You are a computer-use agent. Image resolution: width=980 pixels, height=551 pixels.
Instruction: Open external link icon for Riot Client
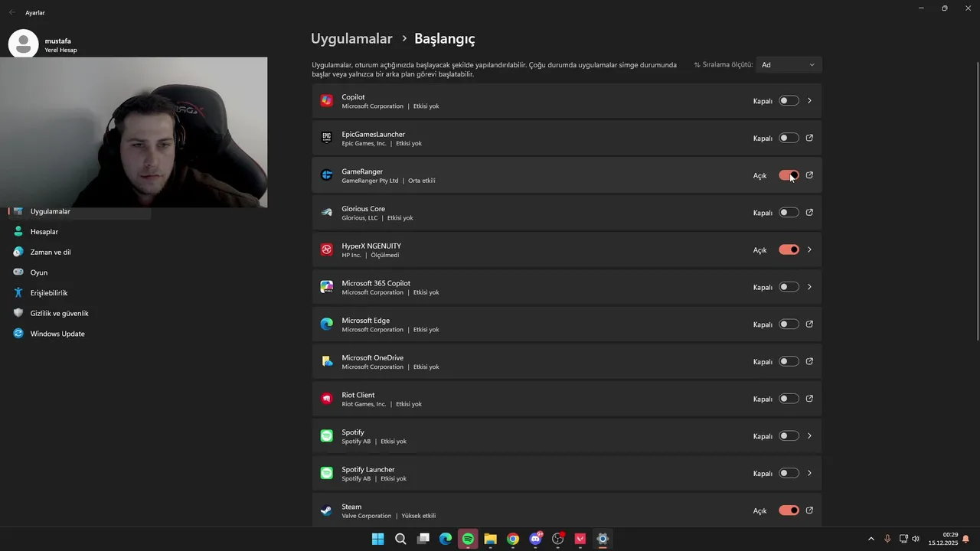pos(809,399)
